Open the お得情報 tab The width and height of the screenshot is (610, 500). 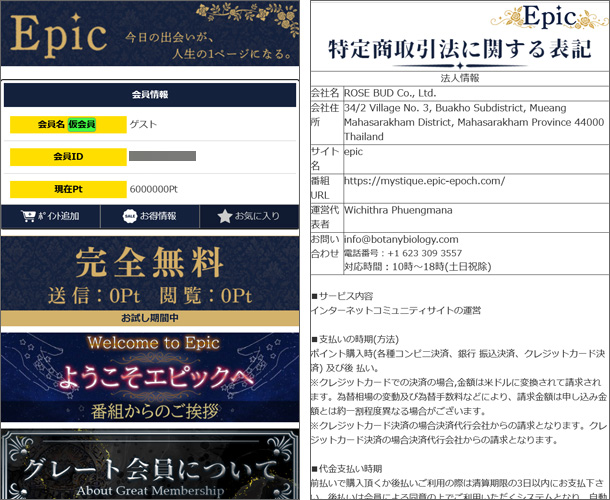pos(150,216)
